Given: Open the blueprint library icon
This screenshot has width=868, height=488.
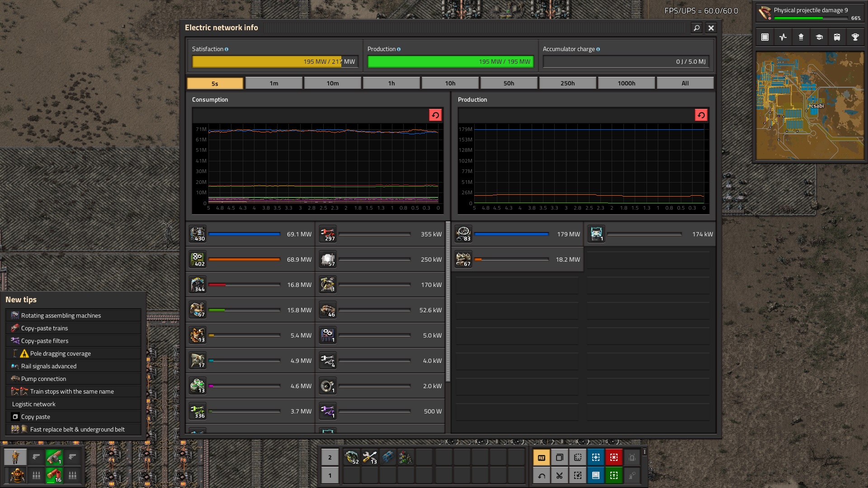Looking at the screenshot, I should (x=765, y=37).
